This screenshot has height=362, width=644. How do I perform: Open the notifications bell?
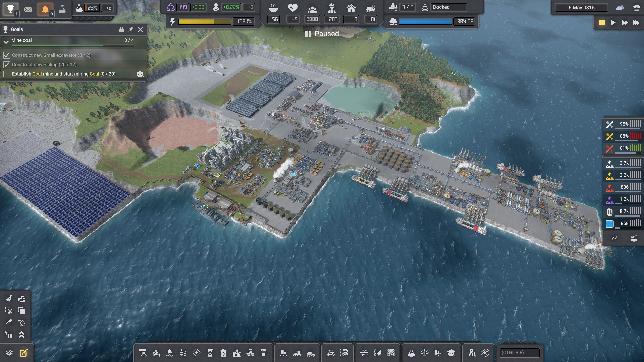(45, 9)
